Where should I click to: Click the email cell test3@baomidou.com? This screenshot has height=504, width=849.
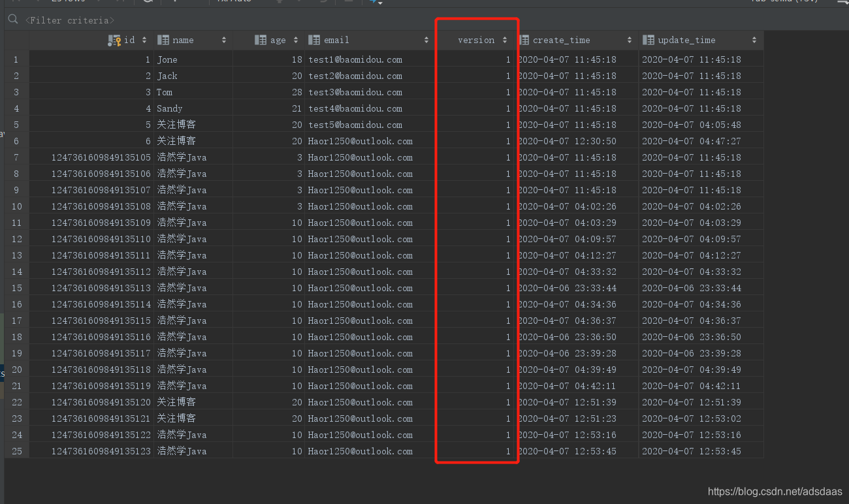[x=370, y=92]
